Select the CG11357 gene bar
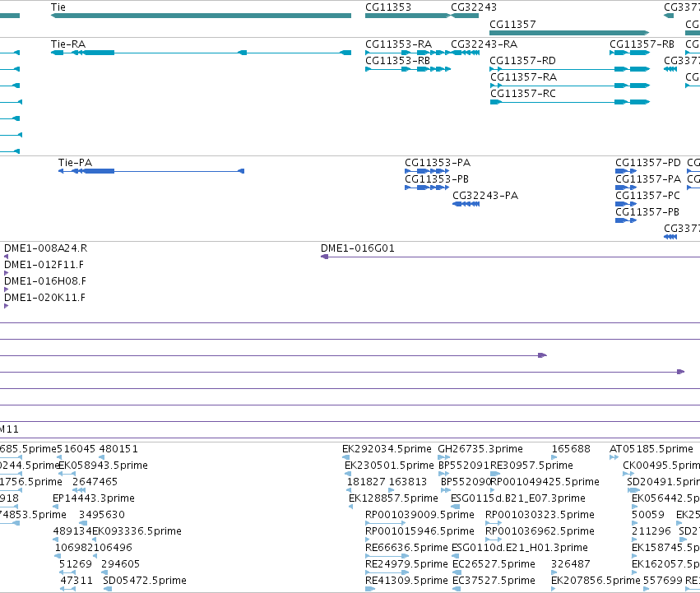The width and height of the screenshot is (700, 593). coord(569,33)
